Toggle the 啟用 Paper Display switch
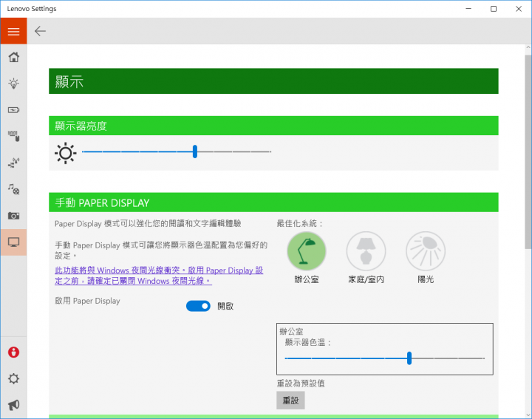 (x=198, y=306)
